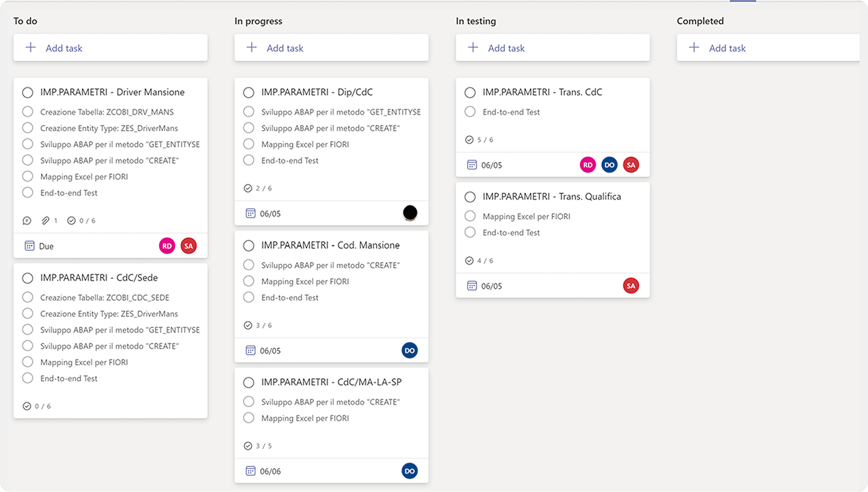This screenshot has height=492, width=868.
Task: Click the calendar icon next to Due
Action: [29, 246]
